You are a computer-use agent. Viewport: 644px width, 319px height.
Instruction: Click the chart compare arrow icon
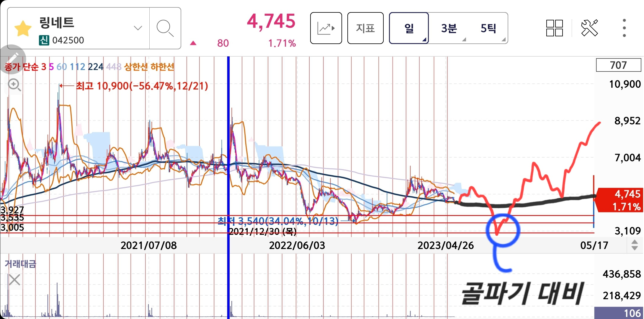coord(326,28)
